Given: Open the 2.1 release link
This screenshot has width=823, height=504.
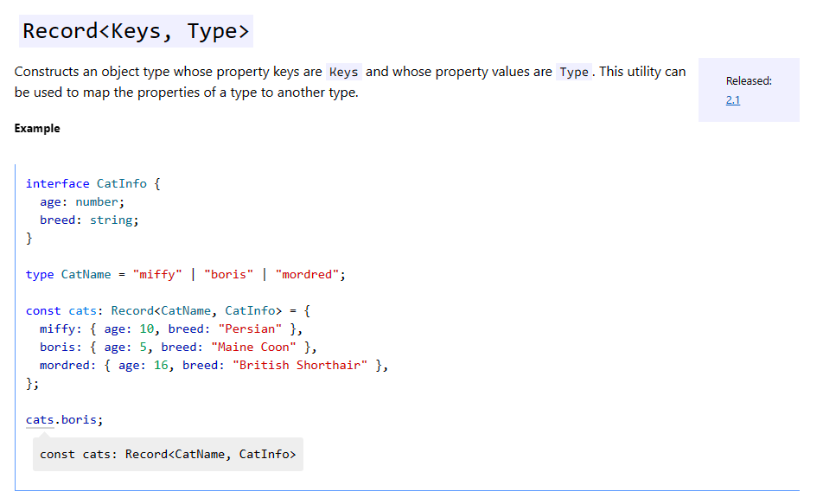Looking at the screenshot, I should click(732, 99).
